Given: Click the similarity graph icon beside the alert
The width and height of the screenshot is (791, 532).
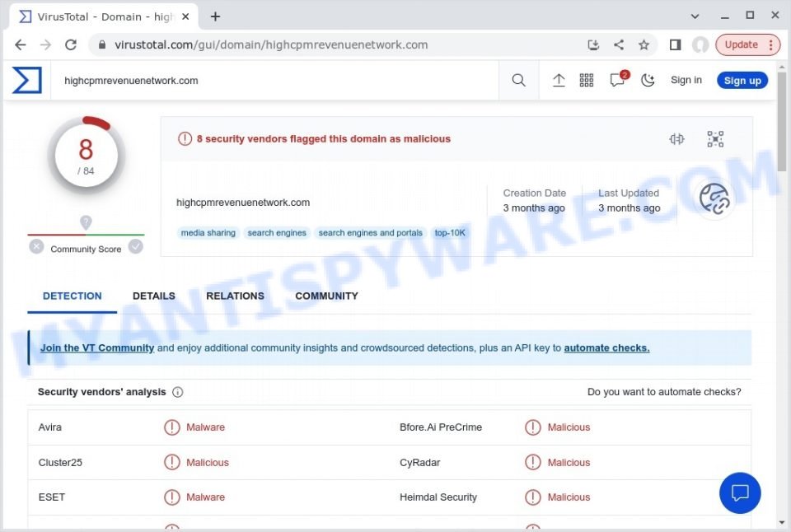Looking at the screenshot, I should click(x=676, y=138).
